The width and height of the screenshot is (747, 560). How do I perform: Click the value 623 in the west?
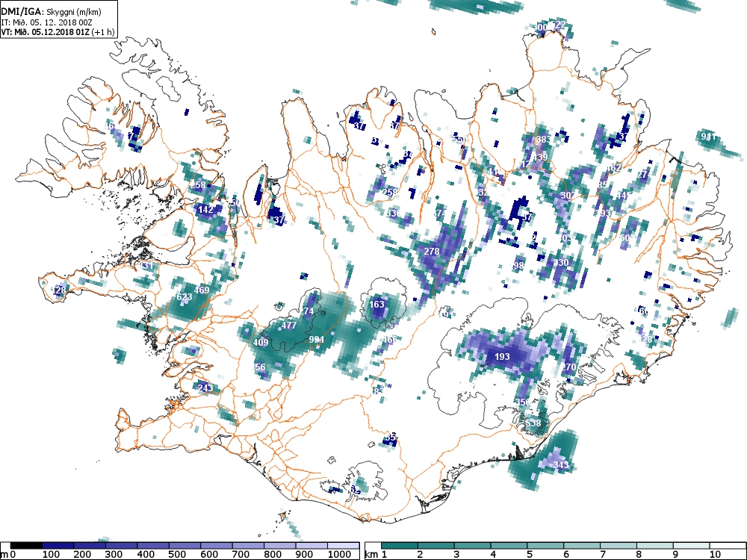click(185, 297)
